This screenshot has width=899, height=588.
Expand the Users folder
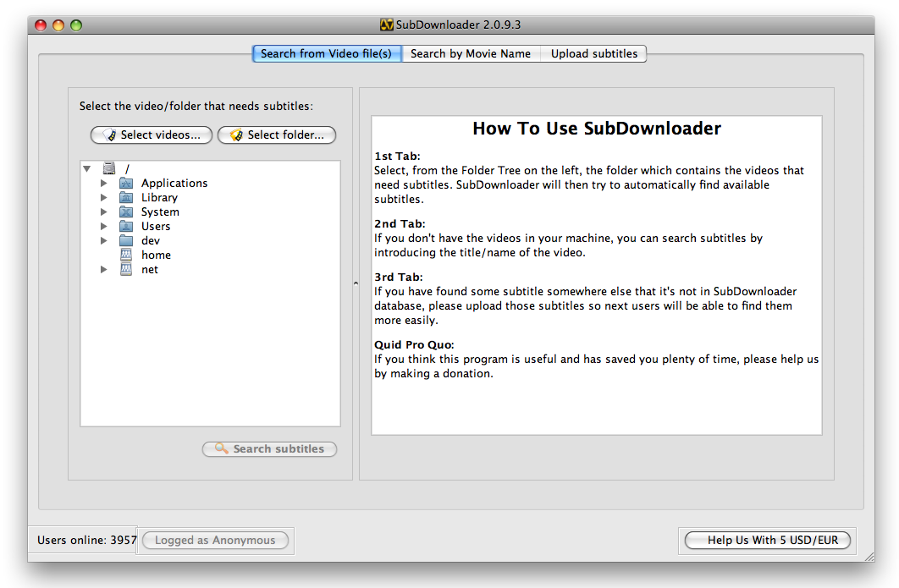(104, 227)
